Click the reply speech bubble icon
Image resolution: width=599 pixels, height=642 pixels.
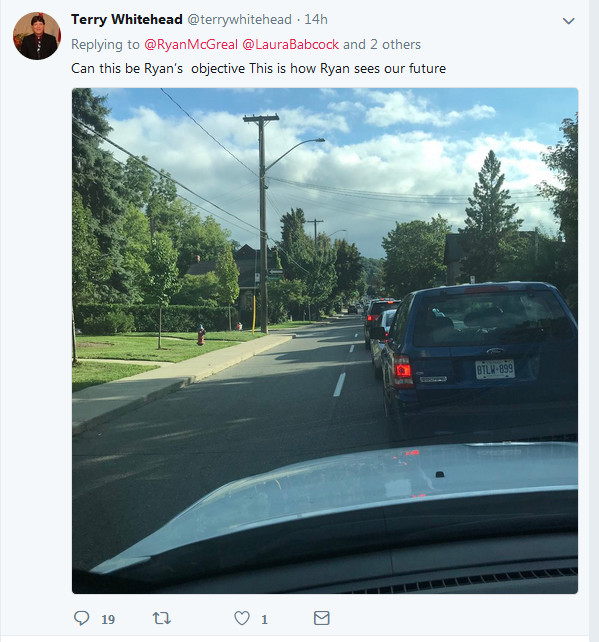tap(81, 618)
